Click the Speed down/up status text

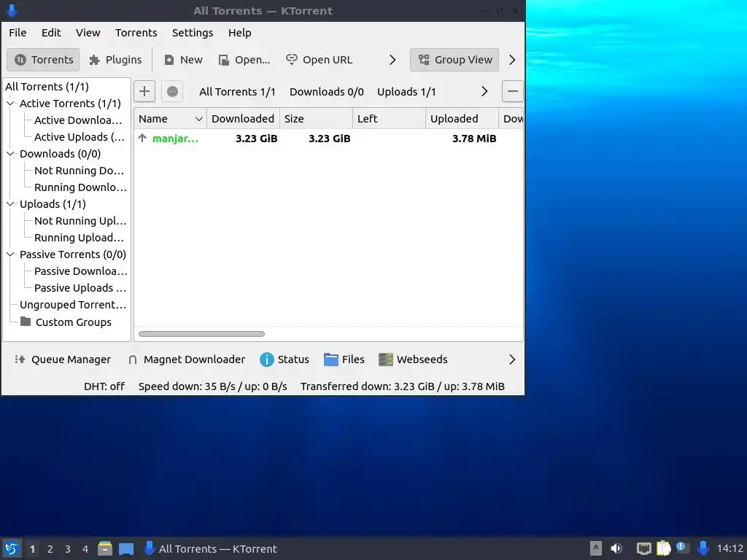click(213, 386)
